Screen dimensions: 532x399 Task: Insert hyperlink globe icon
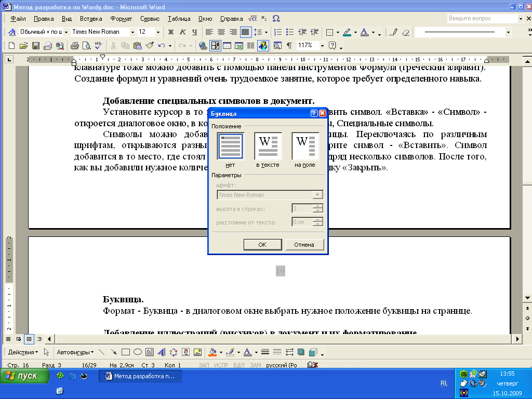203,46
